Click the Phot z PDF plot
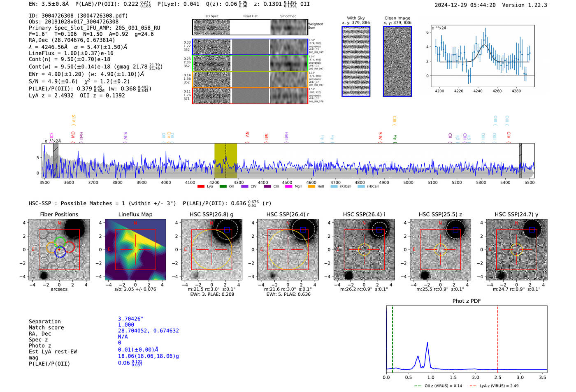Viewport: 576px width, 392px height. coord(467,339)
